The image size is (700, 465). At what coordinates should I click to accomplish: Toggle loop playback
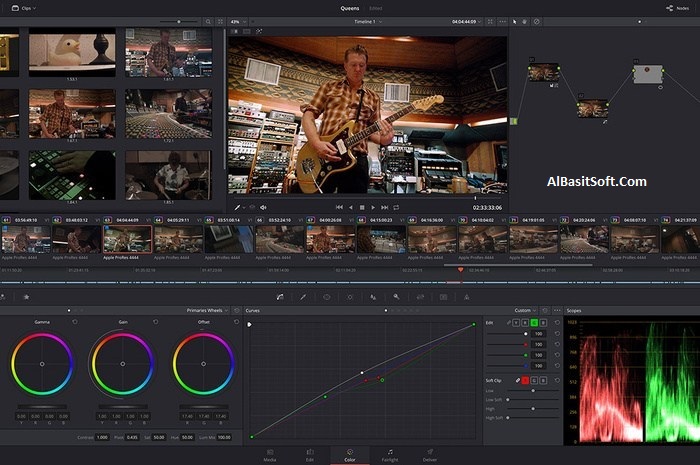(x=396, y=208)
